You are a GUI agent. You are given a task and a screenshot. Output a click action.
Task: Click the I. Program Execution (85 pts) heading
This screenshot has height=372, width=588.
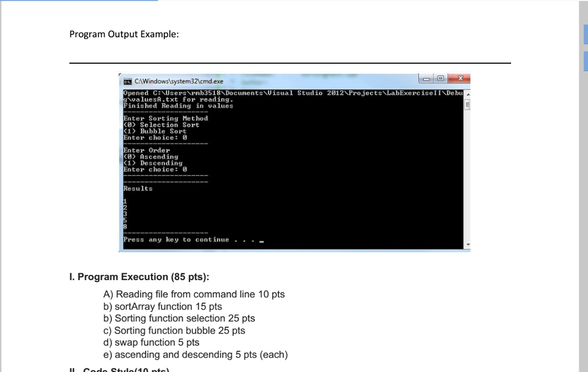[140, 277]
